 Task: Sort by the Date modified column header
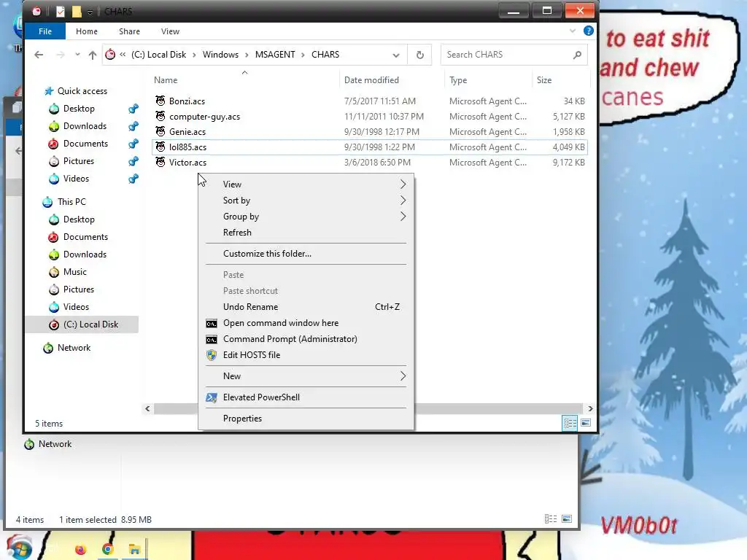coord(371,80)
